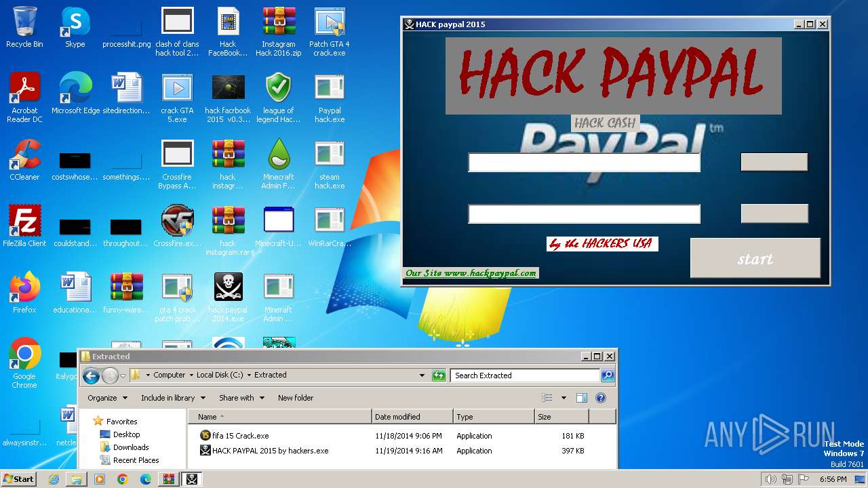The image size is (868, 488).
Task: Launch Google Chrome desktop shortcut
Action: pyautogui.click(x=24, y=364)
